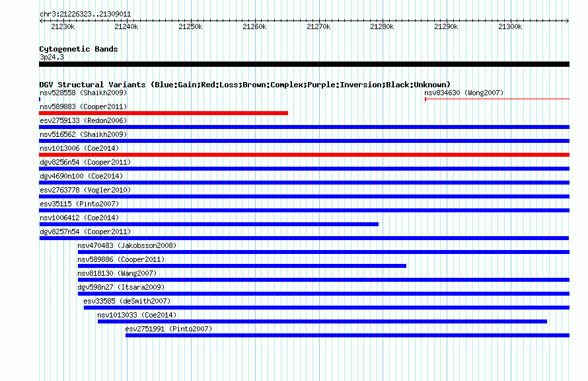Click the 21250k ruler tick label
Image resolution: width=588 pixels, height=381 pixels.
click(190, 26)
